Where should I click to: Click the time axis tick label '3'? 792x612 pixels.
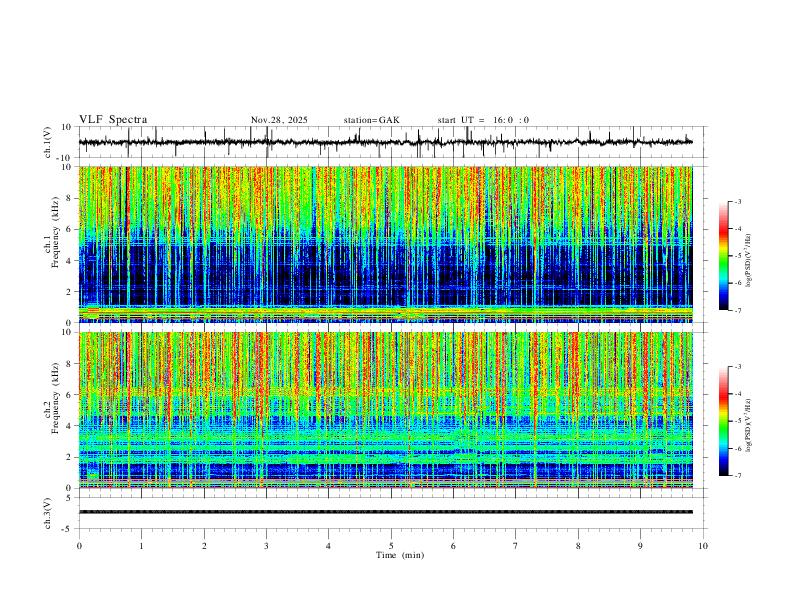point(266,546)
